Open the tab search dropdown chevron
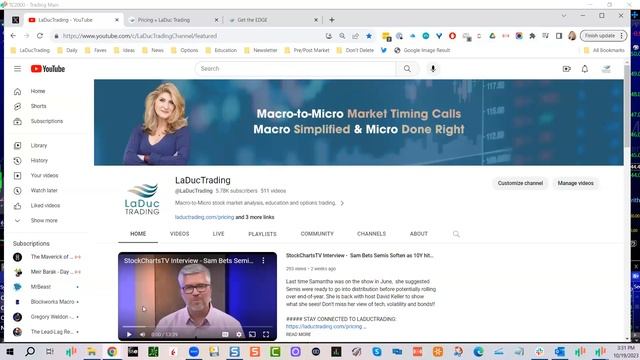This screenshot has width=640, height=360. [x=564, y=16]
